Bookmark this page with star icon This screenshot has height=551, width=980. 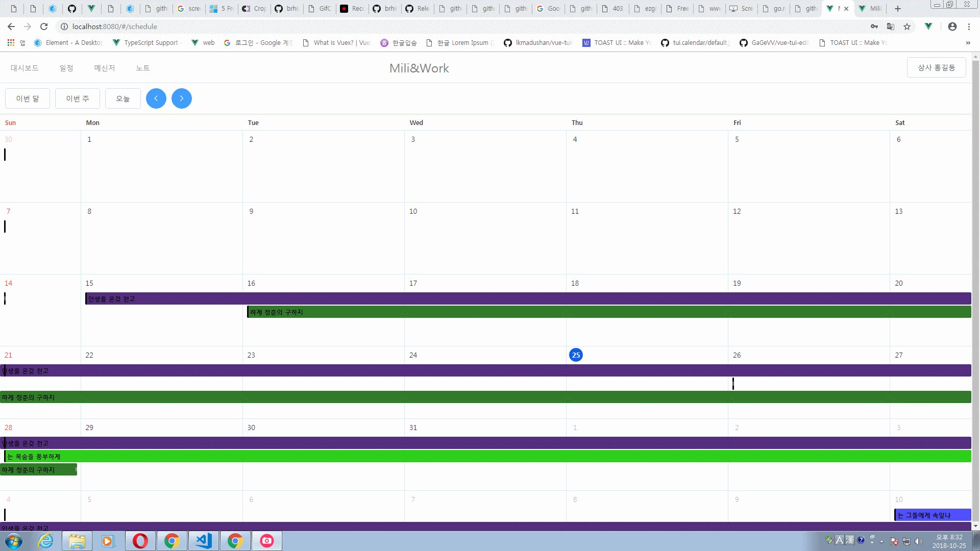coord(907,27)
